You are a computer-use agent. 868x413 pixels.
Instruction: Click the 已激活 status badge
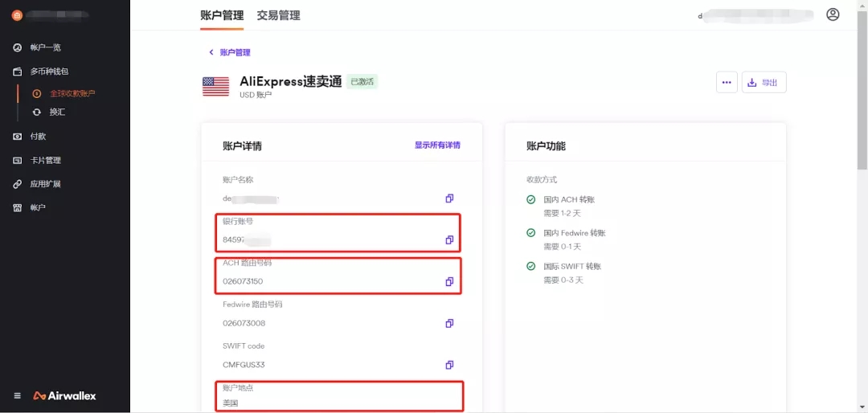click(362, 82)
